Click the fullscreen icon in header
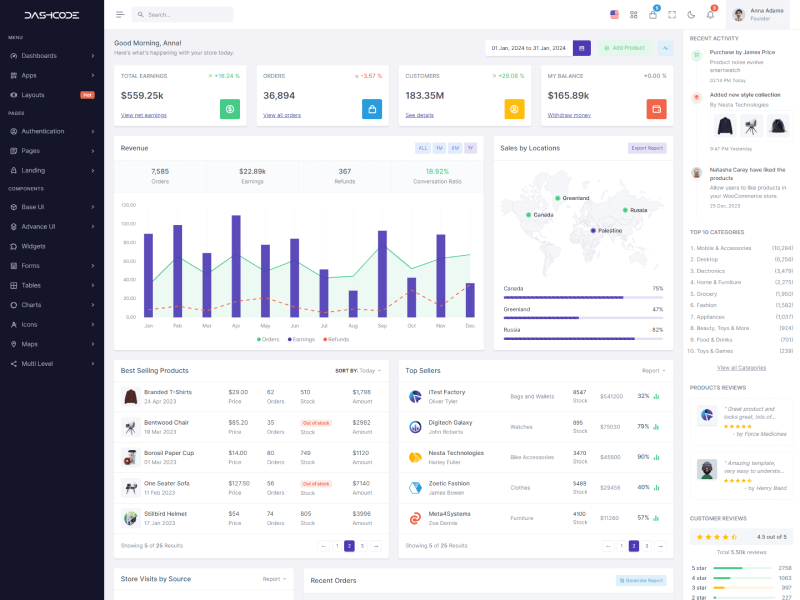The width and height of the screenshot is (800, 600). (x=672, y=15)
